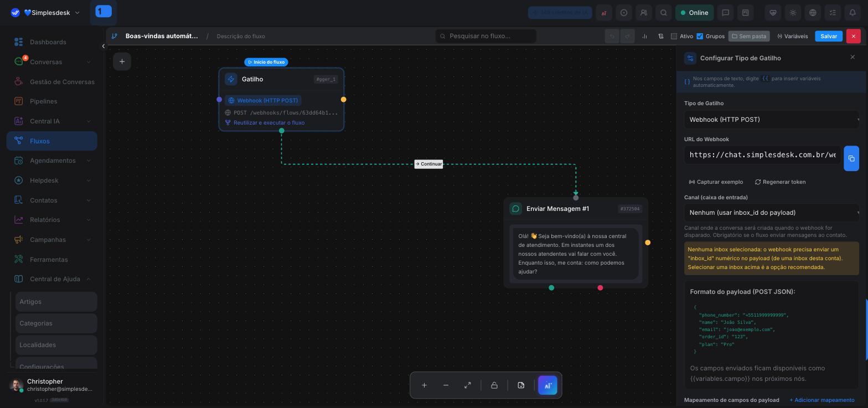Image resolution: width=868 pixels, height=408 pixels.
Task: Click the red AI icon in top bar
Action: [604, 13]
